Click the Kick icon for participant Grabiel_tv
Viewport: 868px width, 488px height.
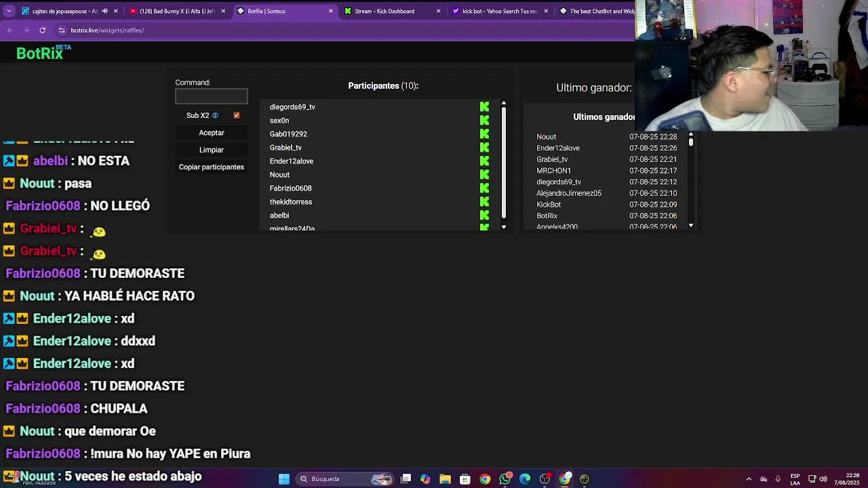coord(484,148)
